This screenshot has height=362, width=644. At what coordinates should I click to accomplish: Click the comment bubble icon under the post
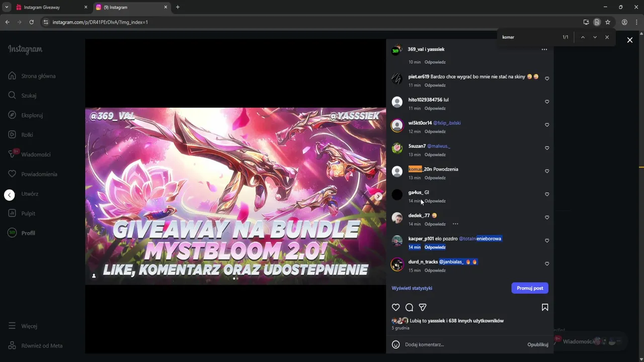point(409,307)
